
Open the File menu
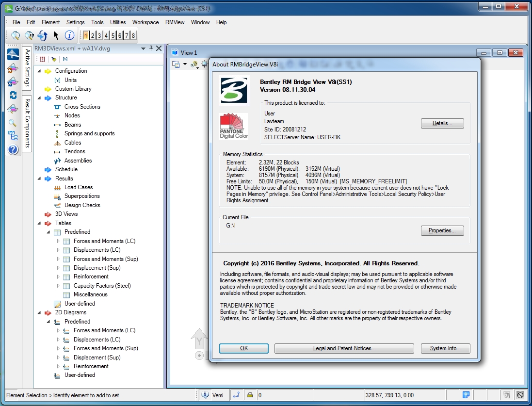(16, 22)
